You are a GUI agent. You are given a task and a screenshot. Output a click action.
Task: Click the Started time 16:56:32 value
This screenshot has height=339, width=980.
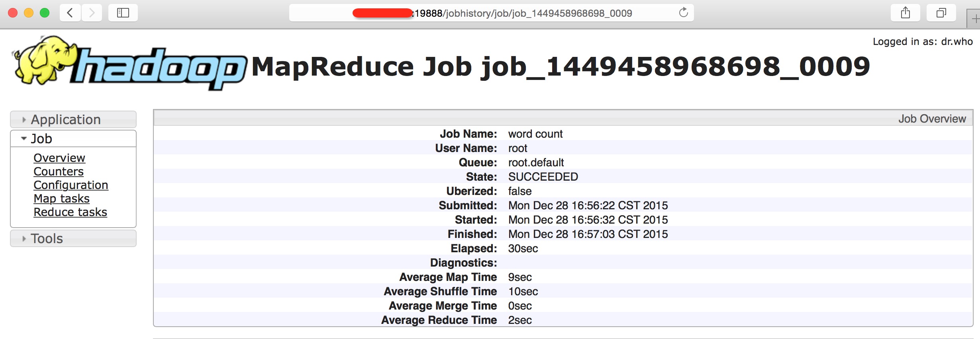pos(588,220)
